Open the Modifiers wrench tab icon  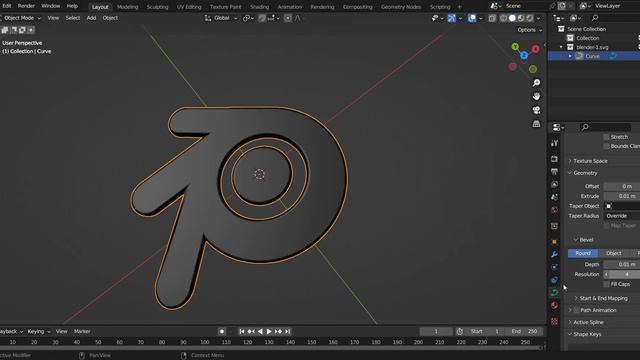coord(554,254)
